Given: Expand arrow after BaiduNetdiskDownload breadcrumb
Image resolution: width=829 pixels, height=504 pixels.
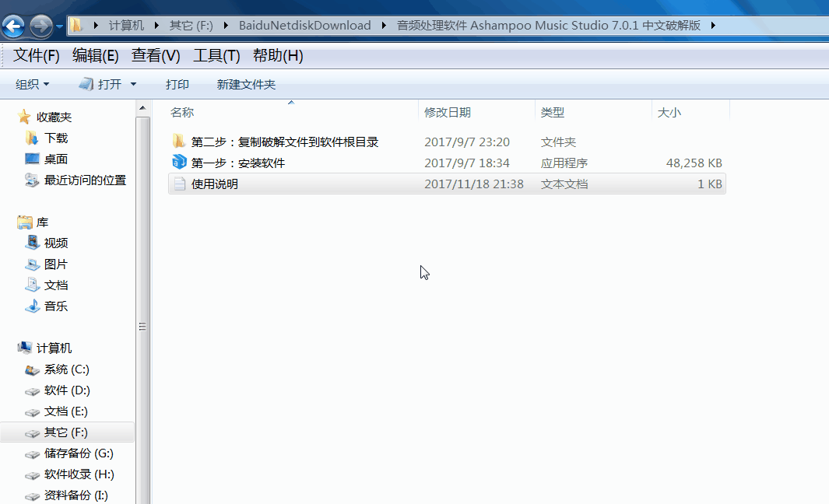Looking at the screenshot, I should point(383,26).
